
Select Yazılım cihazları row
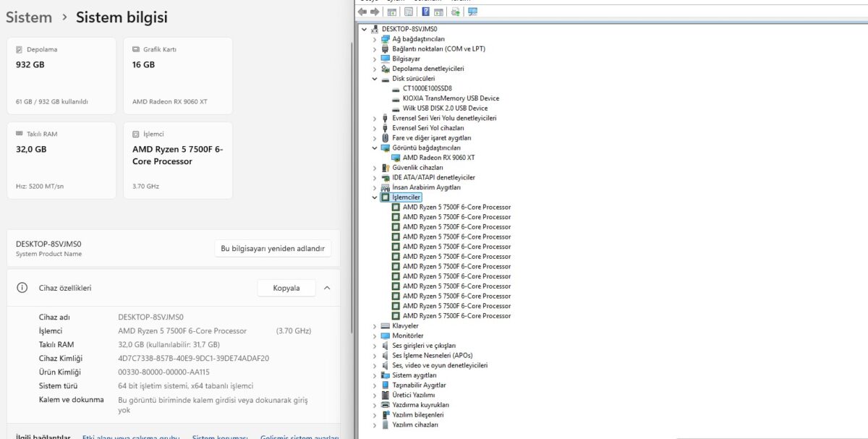click(x=415, y=425)
